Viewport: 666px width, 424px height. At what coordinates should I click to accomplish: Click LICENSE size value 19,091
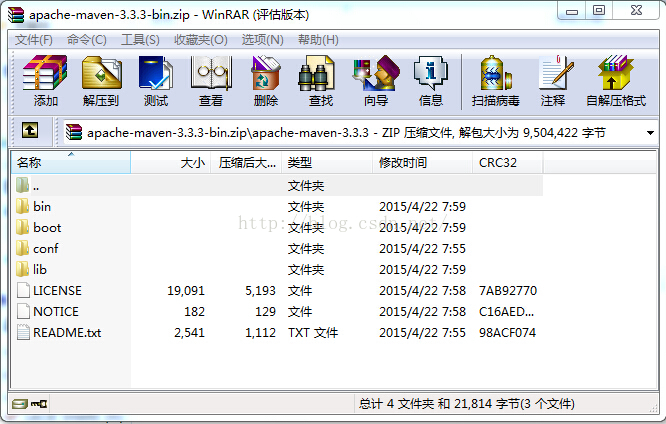click(186, 291)
